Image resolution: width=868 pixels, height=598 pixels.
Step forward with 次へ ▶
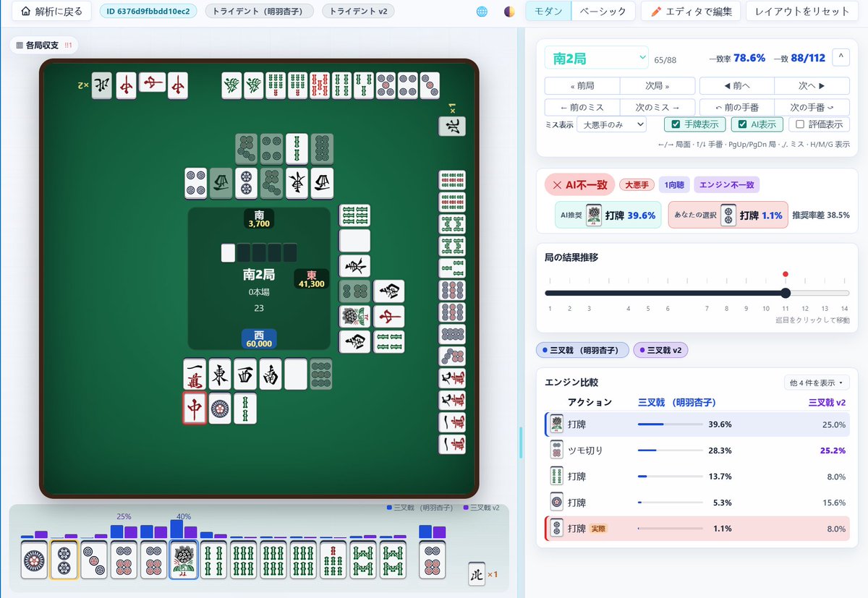coord(812,85)
